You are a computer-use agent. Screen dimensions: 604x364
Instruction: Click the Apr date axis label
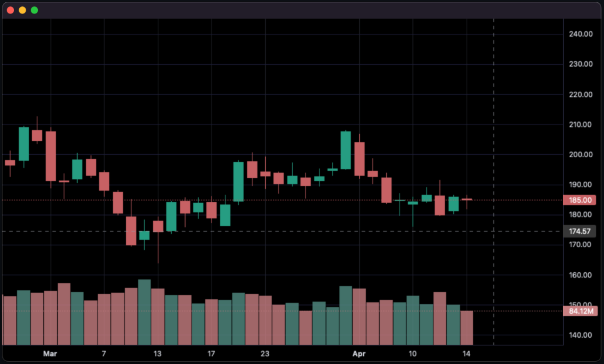[x=359, y=353]
